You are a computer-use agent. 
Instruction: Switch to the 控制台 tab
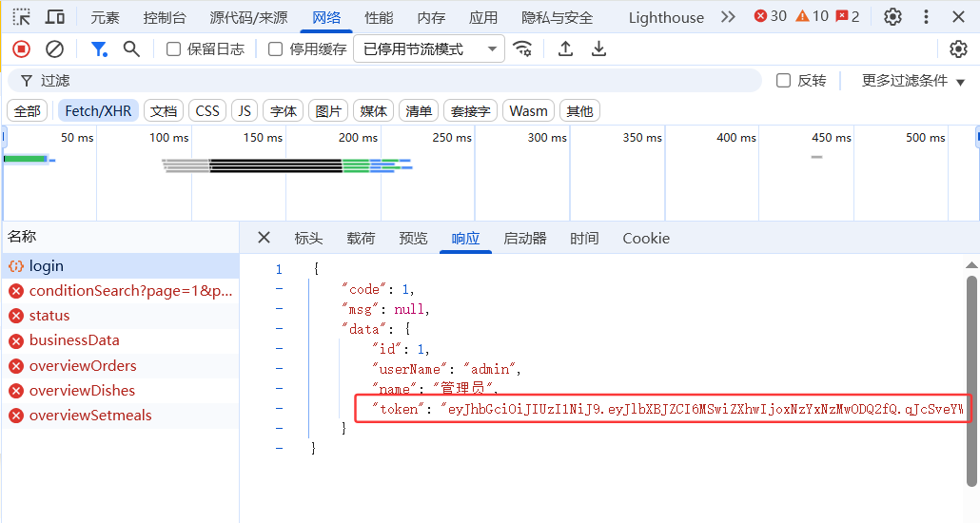coord(165,17)
